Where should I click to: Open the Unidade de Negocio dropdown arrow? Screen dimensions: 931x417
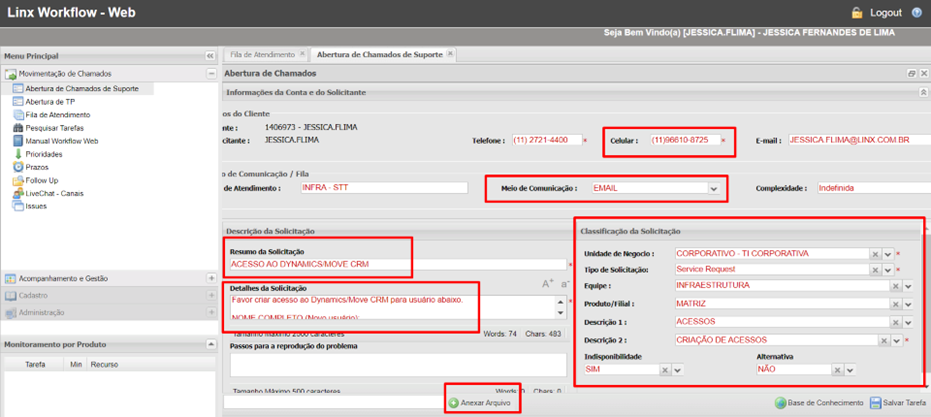(x=888, y=254)
